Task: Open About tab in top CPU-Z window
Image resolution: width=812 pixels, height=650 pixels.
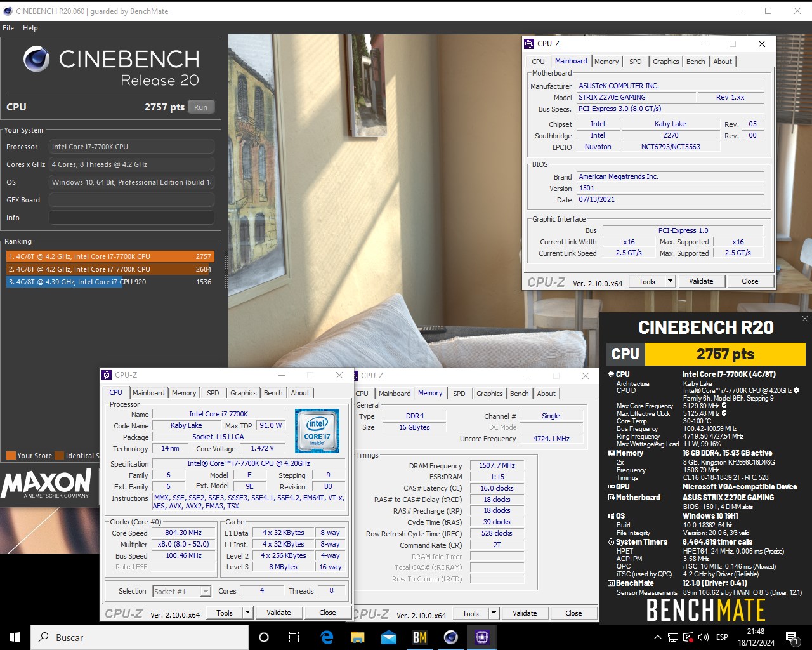Action: tap(723, 62)
